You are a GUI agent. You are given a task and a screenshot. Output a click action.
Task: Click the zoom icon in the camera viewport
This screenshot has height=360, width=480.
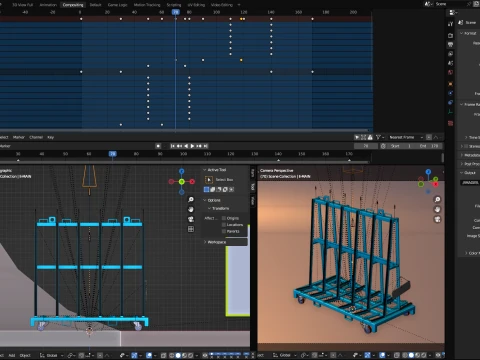coord(437,199)
